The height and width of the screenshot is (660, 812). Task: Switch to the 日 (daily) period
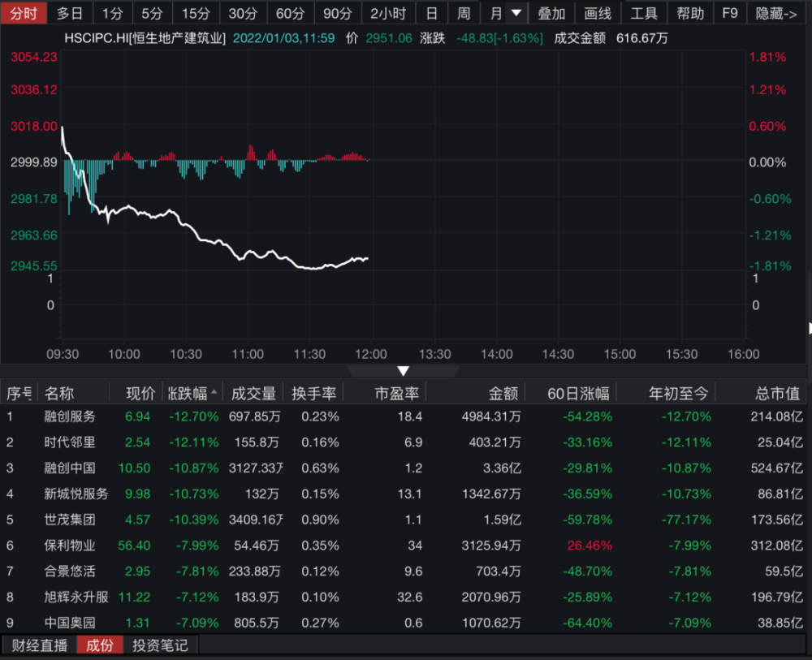point(431,13)
